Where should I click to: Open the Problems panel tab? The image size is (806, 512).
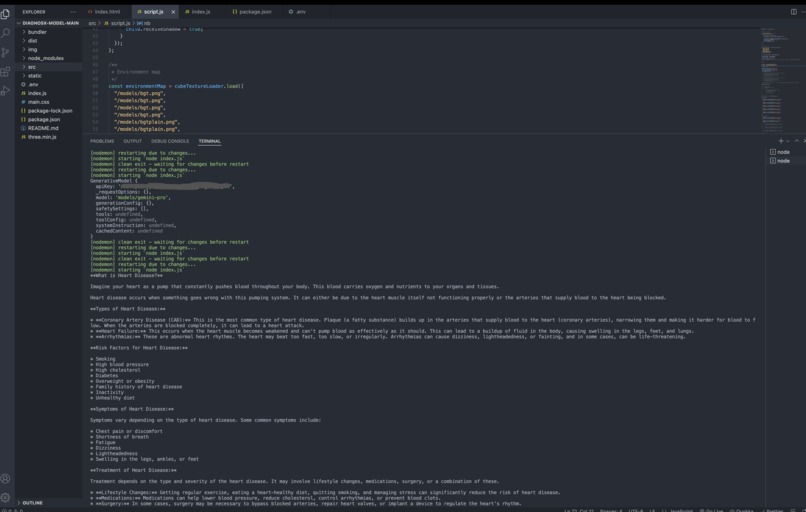(102, 141)
